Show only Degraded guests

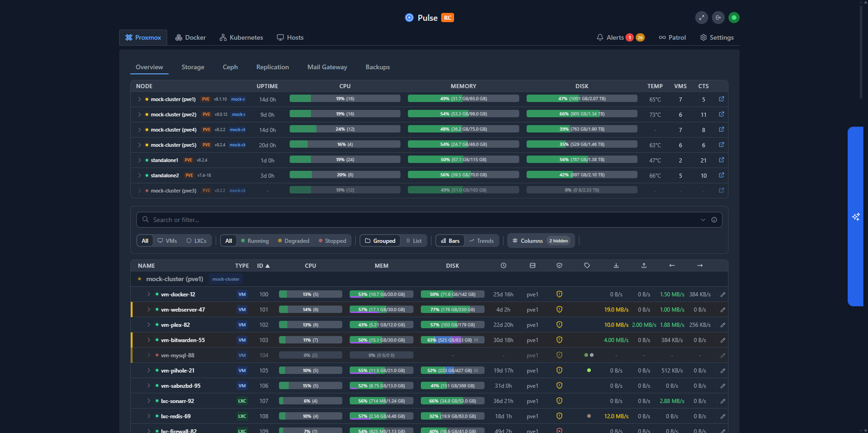(x=293, y=241)
